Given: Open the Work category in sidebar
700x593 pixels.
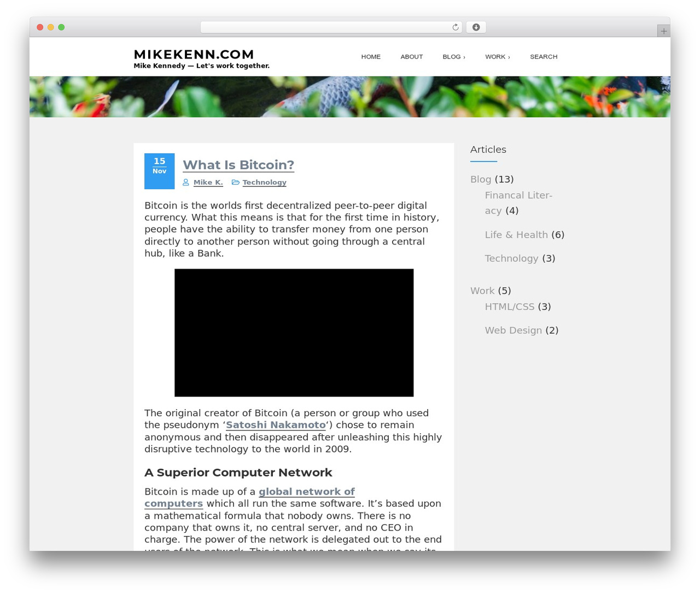Looking at the screenshot, I should pos(482,290).
